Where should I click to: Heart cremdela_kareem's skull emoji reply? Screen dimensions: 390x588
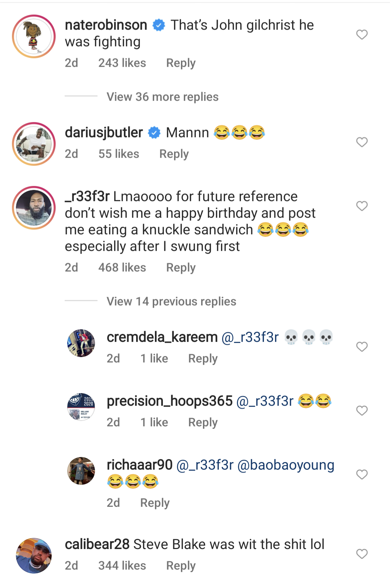coord(362,347)
